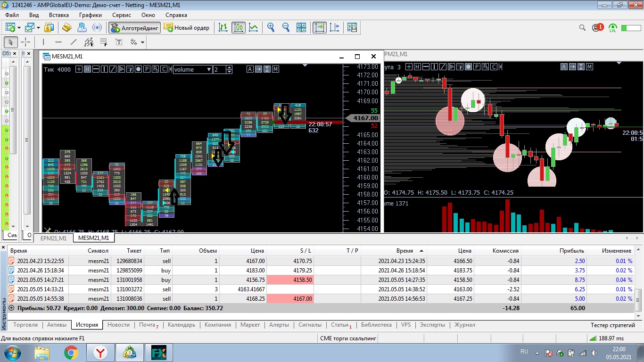Open the Symbols dollar icon in the toolbar
The image size is (644, 362).
pos(49,28)
